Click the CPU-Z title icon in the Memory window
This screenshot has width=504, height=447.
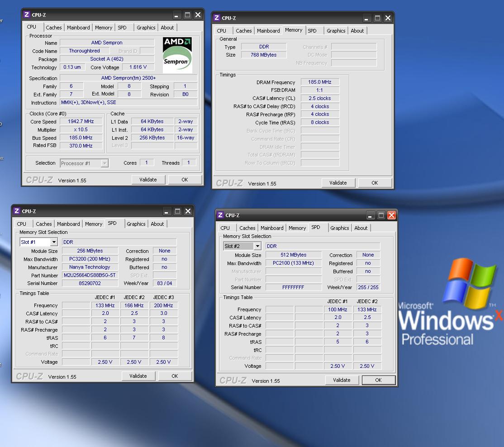point(217,18)
